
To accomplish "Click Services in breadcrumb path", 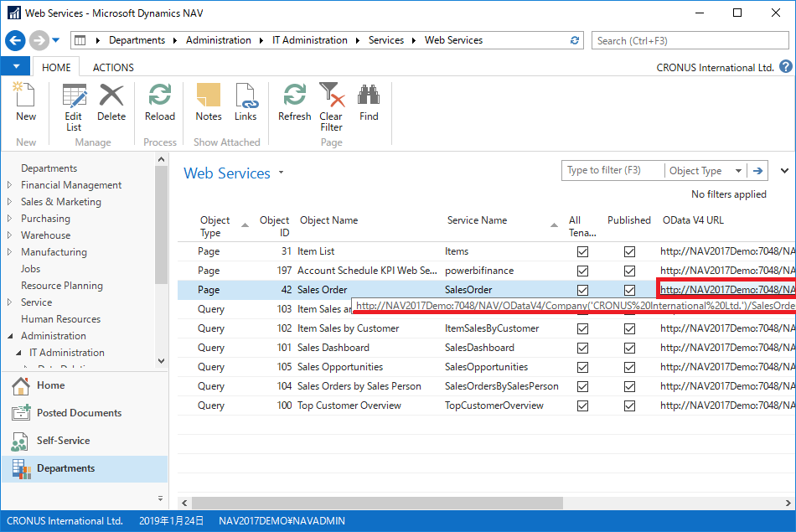I will tap(385, 40).
